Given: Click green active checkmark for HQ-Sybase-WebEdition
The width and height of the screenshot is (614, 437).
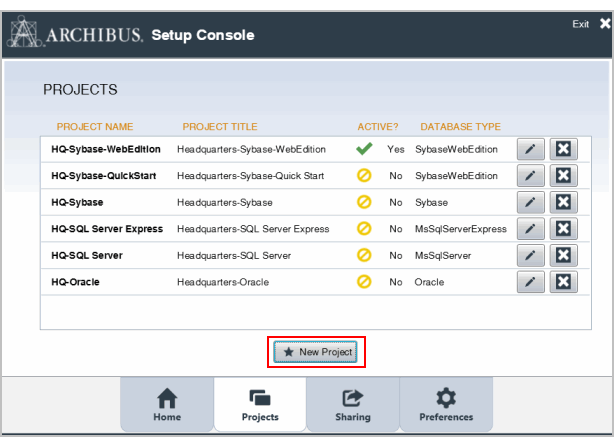Looking at the screenshot, I should [364, 149].
